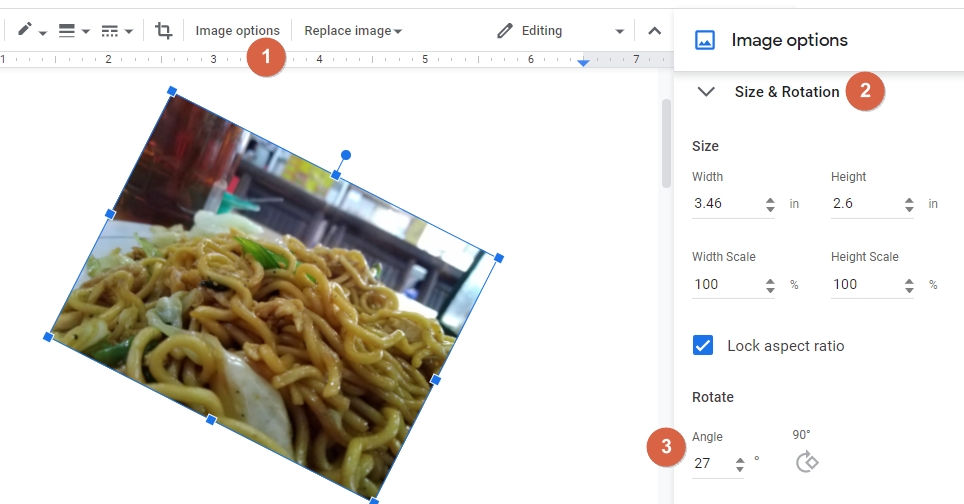Click the top-middle resize handle of image

(336, 175)
